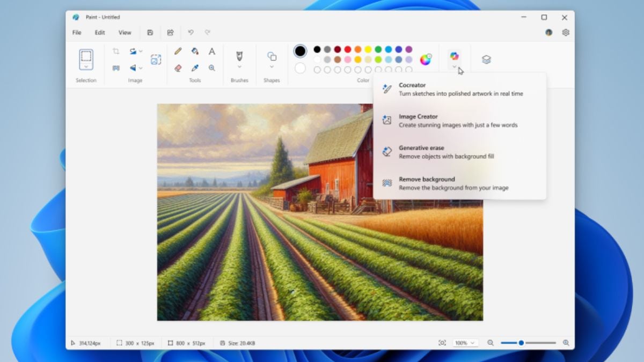The height and width of the screenshot is (362, 644).
Task: Pick the dark red palette color
Action: 338,49
